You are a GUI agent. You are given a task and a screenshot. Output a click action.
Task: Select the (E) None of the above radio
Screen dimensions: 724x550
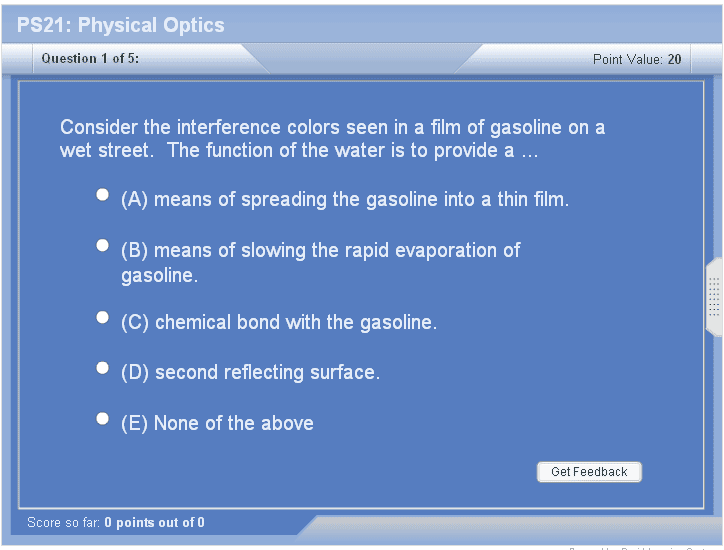pyautogui.click(x=102, y=419)
